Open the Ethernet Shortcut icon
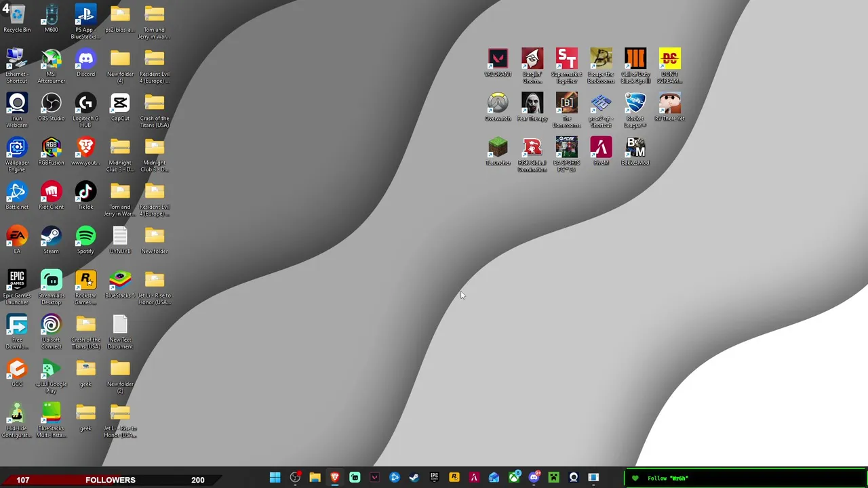 (17, 66)
